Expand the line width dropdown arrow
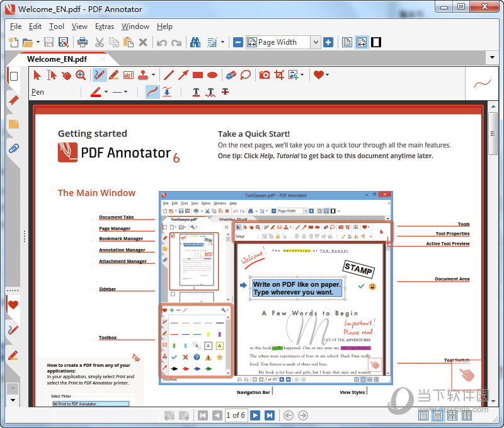The height and width of the screenshot is (428, 504). [x=125, y=92]
